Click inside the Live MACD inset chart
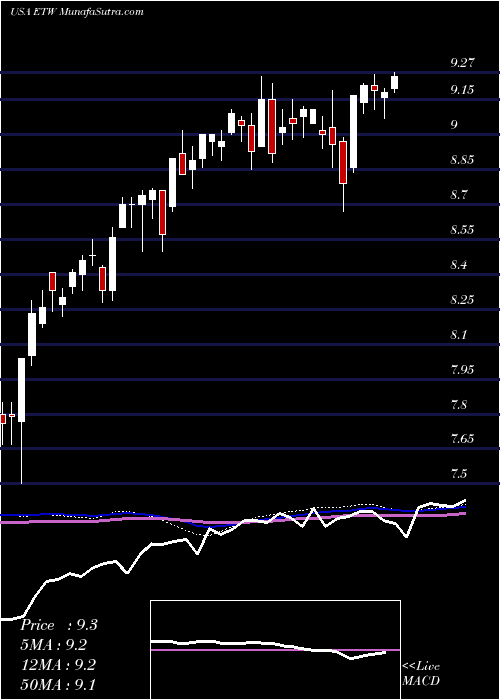Screen dimensions: 500x700 pyautogui.click(x=275, y=650)
